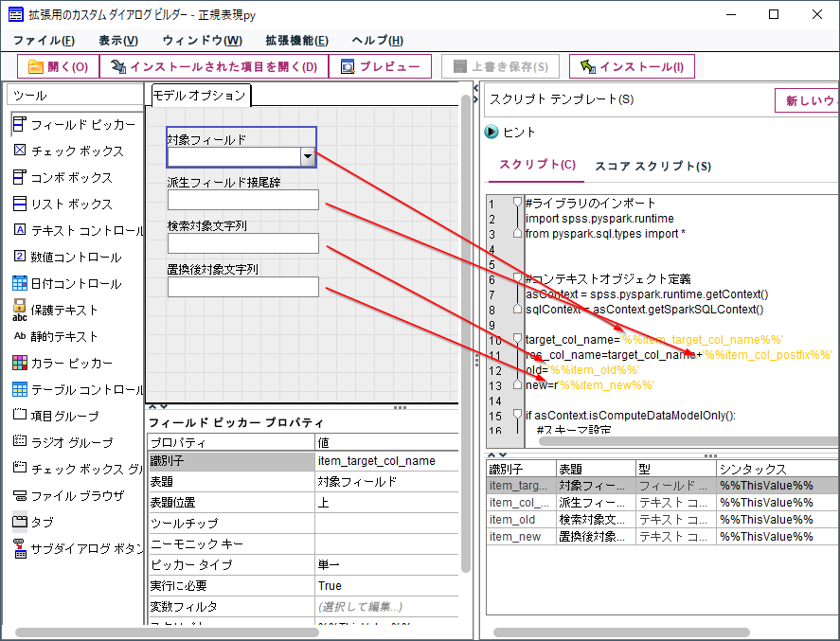Click the シンタックス column header
840x641 pixels.
click(777, 469)
